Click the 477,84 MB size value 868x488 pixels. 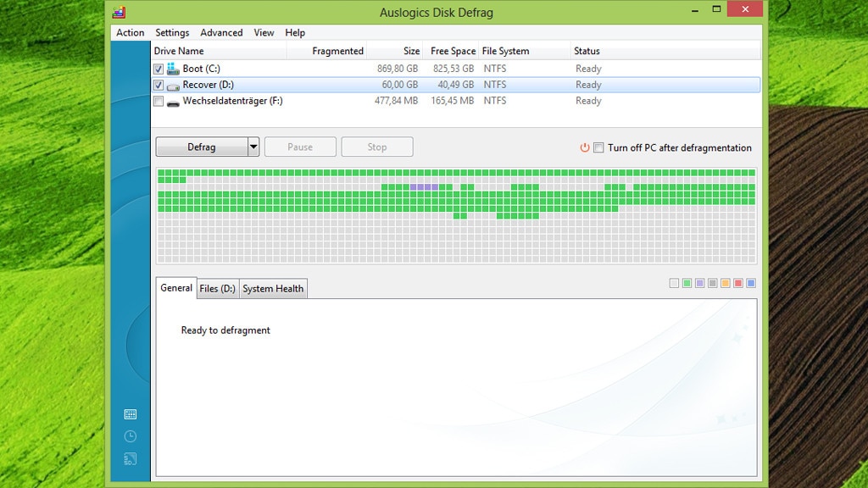tap(397, 101)
